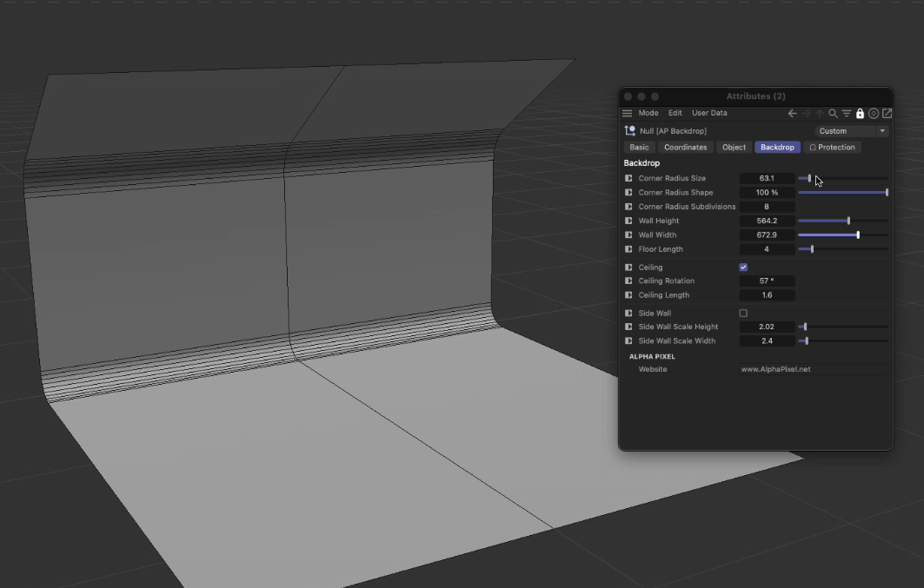Click the circular target mode icon
924x588 pixels.
tap(874, 114)
